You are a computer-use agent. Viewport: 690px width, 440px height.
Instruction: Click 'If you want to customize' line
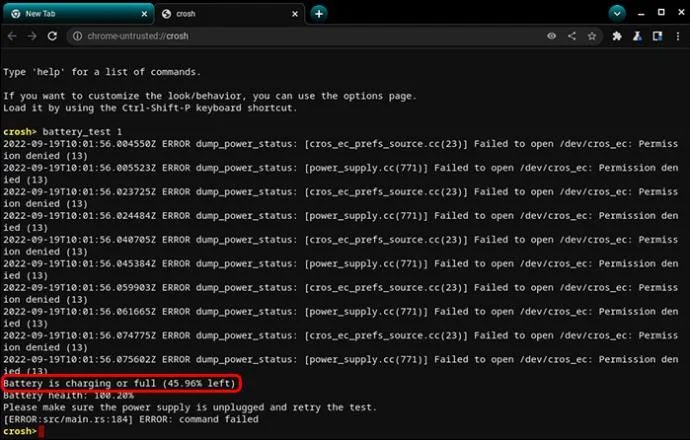click(x=209, y=96)
